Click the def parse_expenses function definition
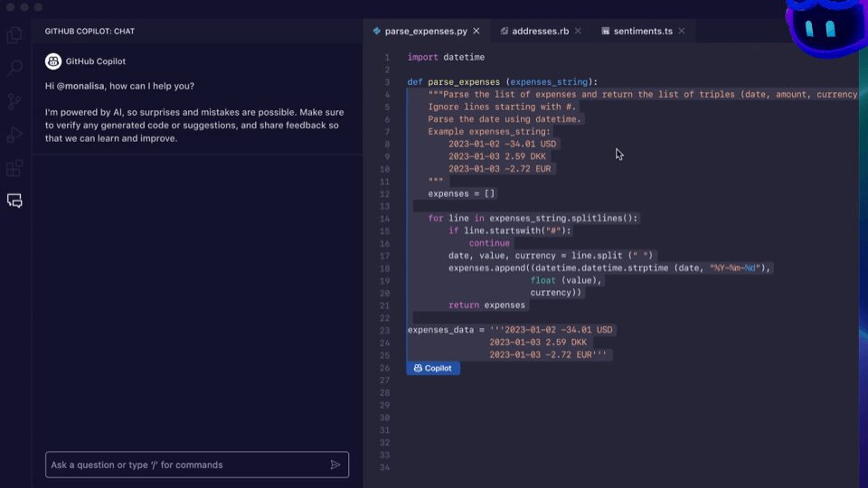The width and height of the screenshot is (868, 488). pos(503,82)
